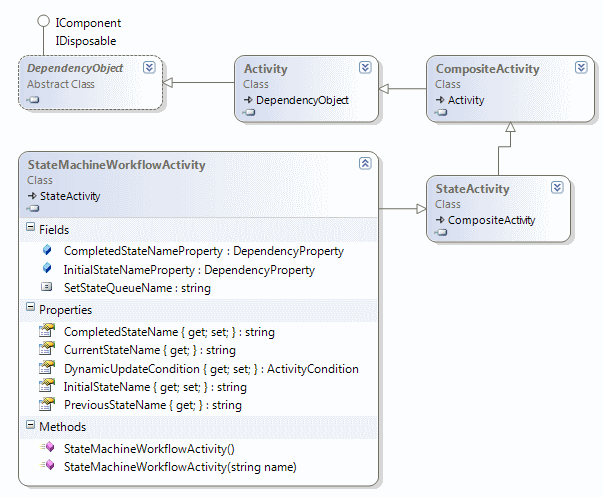This screenshot has height=497, width=603.
Task: Click the CompletedStateNameProperty field icon
Action: (46, 251)
